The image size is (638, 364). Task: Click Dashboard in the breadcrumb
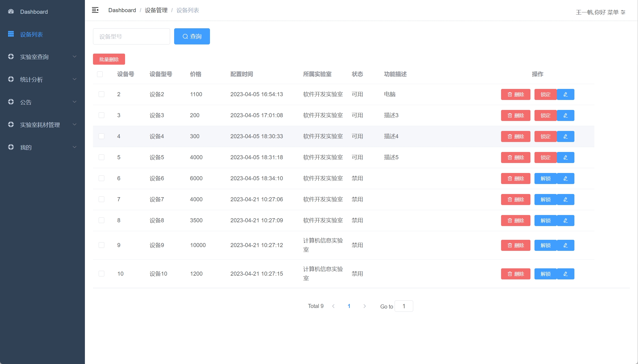(x=122, y=10)
